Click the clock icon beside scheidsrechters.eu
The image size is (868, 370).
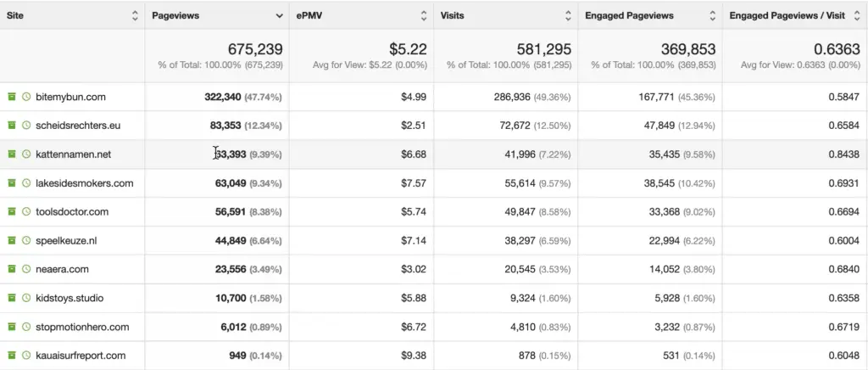26,126
